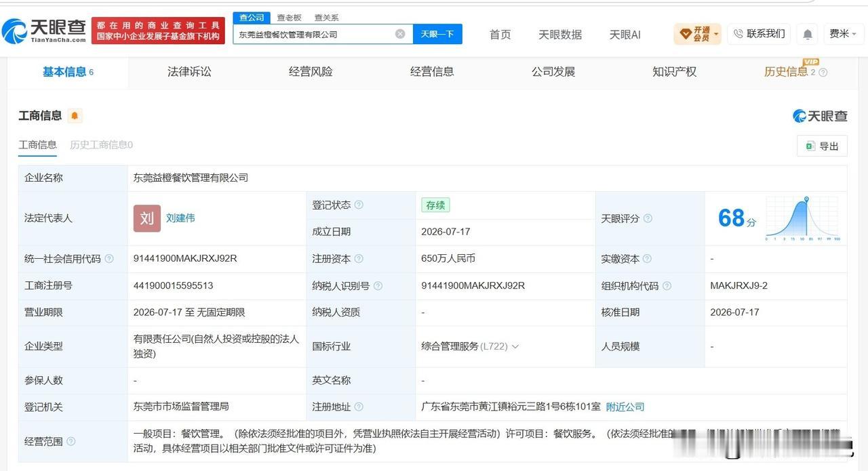
Task: Click 东莞市市场监督管理局 registration authority
Action: (x=181, y=407)
